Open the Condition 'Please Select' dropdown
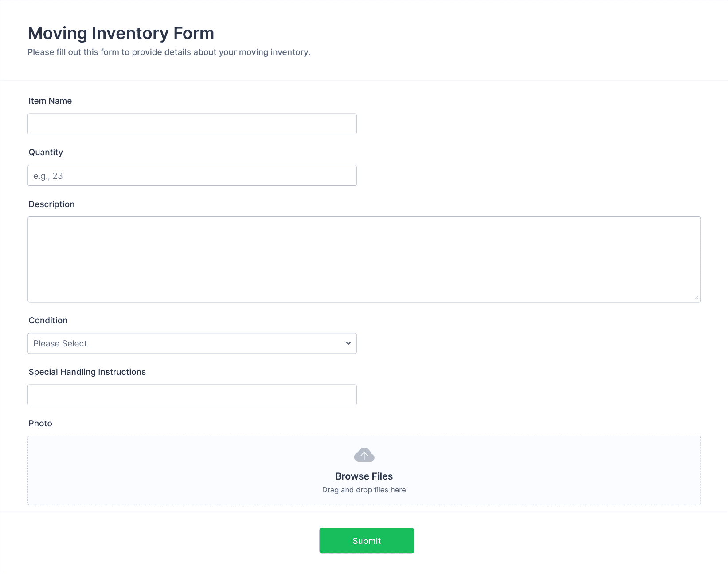 tap(192, 343)
